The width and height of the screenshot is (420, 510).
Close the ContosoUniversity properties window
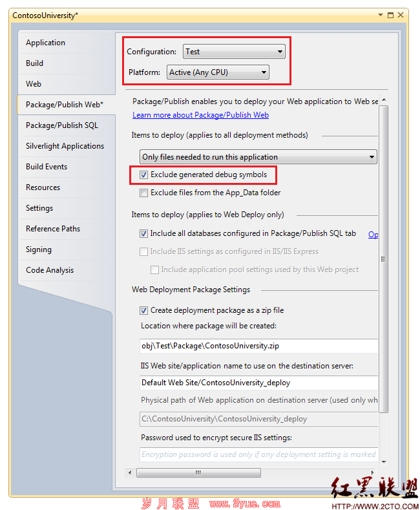401,15
